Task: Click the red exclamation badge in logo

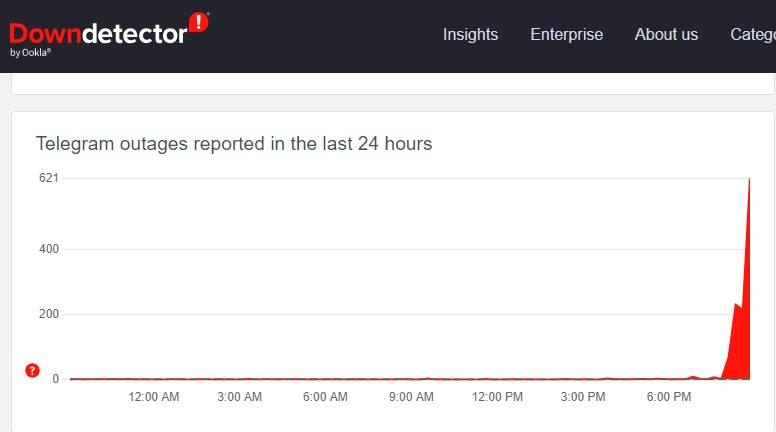Action: point(199,22)
